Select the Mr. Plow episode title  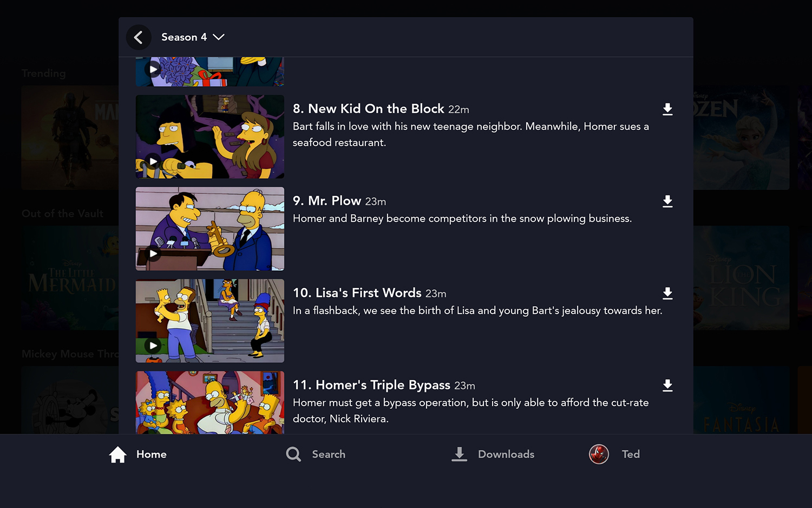click(334, 201)
